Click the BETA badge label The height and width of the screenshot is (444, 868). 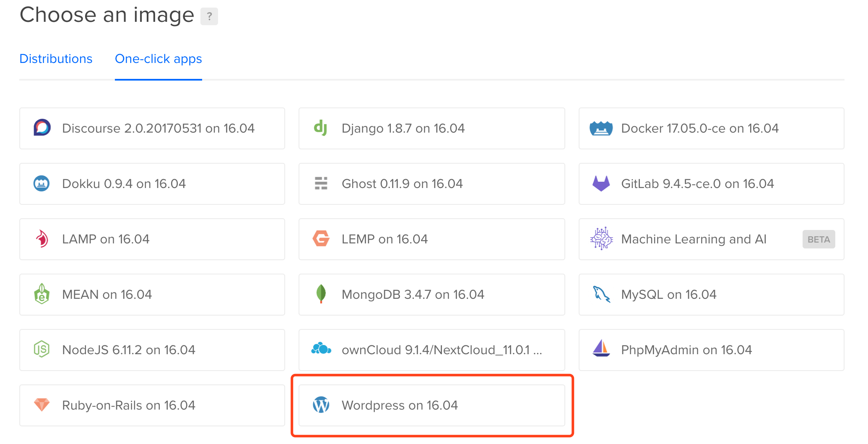(819, 239)
